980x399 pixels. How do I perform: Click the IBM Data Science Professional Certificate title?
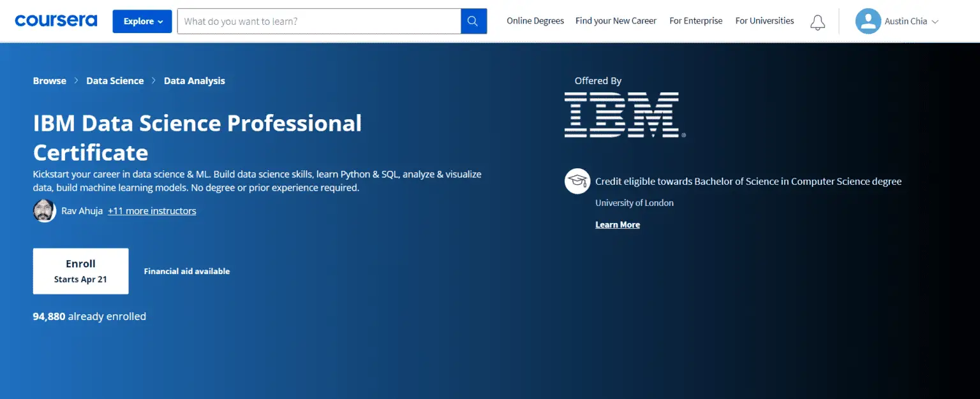click(197, 138)
